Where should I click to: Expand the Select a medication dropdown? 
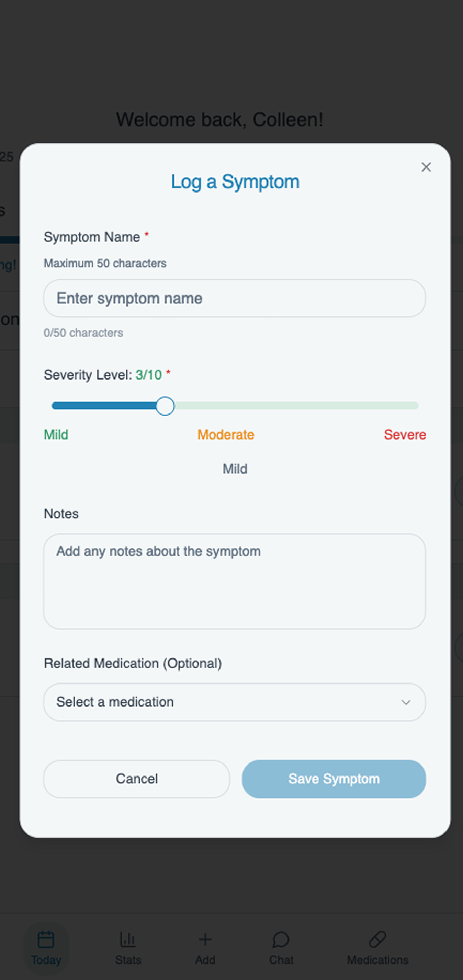235,702
